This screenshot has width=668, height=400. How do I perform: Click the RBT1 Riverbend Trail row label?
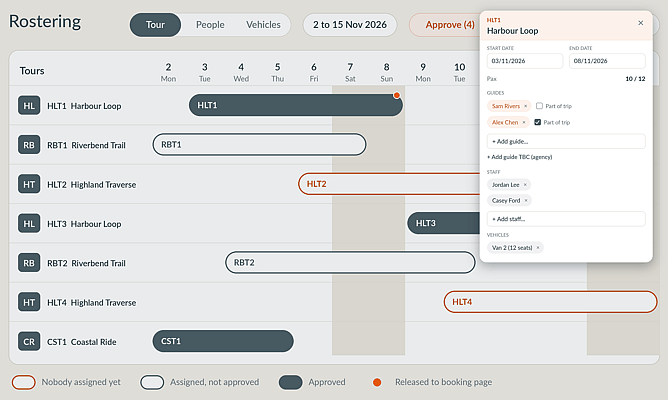(86, 145)
